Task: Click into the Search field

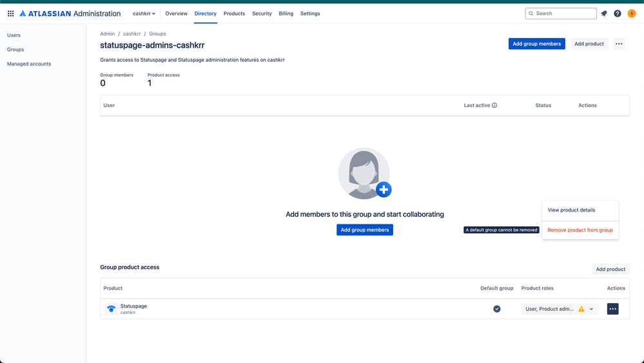Action: tap(561, 14)
